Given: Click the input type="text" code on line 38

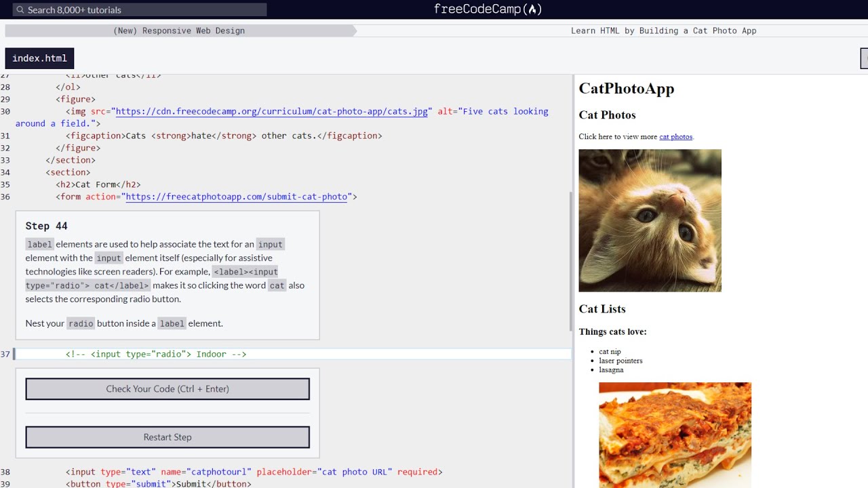Looking at the screenshot, I should coord(254,472).
